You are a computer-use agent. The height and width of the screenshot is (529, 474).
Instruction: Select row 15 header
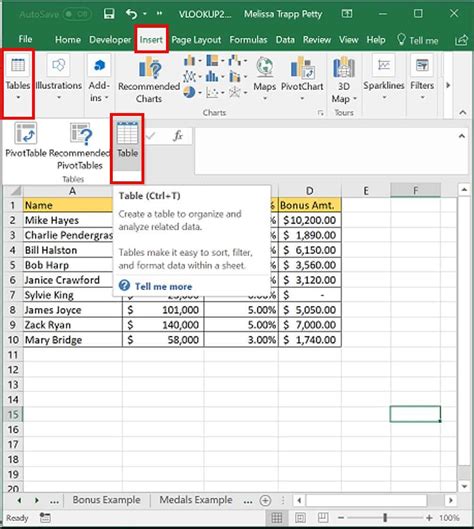coord(13,414)
